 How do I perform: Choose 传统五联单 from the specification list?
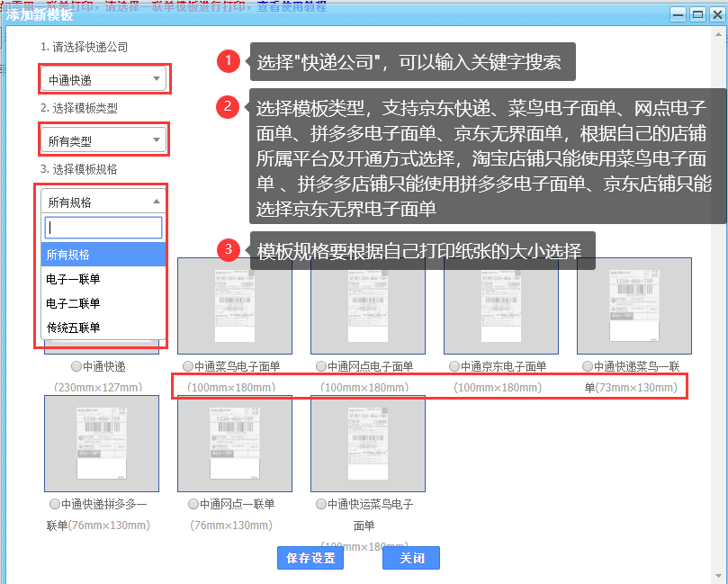pos(103,328)
